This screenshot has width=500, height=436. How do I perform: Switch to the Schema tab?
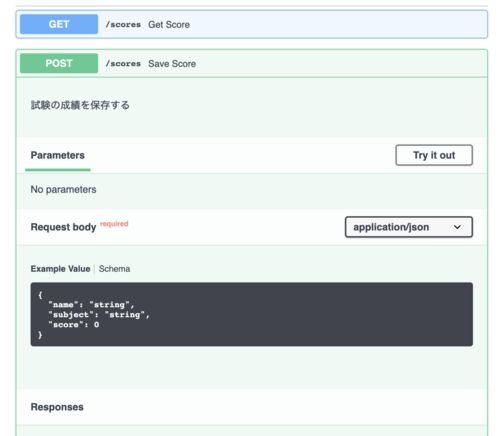pyautogui.click(x=114, y=269)
